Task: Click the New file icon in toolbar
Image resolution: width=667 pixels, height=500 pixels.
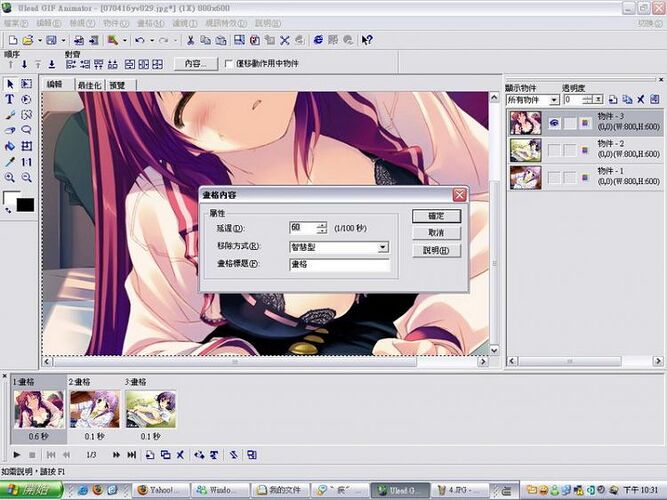Action: pyautogui.click(x=13, y=40)
